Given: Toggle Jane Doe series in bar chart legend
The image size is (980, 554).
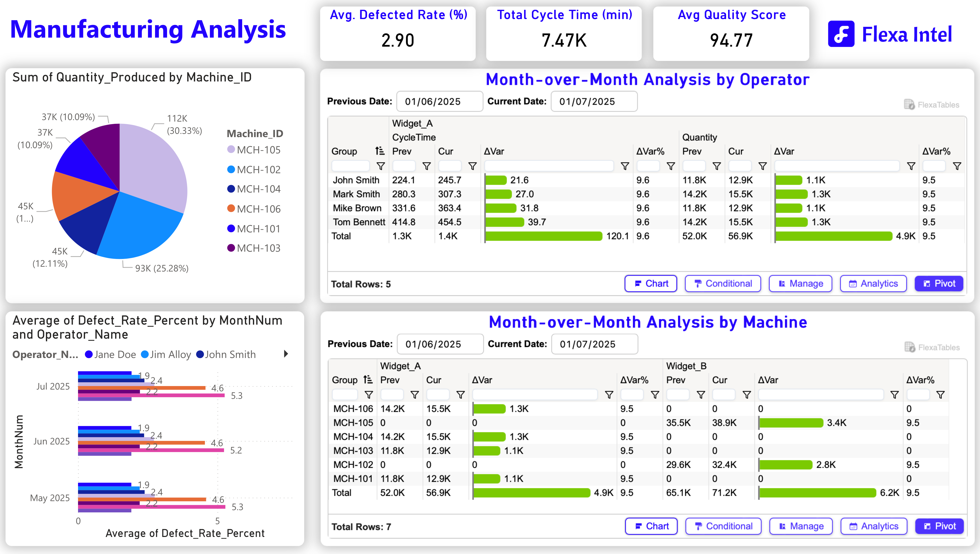Looking at the screenshot, I should pos(110,354).
